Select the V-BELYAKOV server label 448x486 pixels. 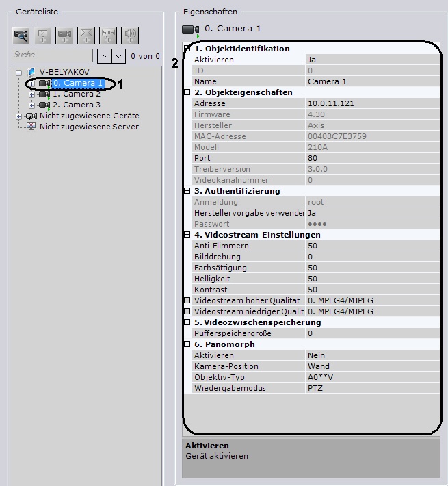tap(64, 72)
